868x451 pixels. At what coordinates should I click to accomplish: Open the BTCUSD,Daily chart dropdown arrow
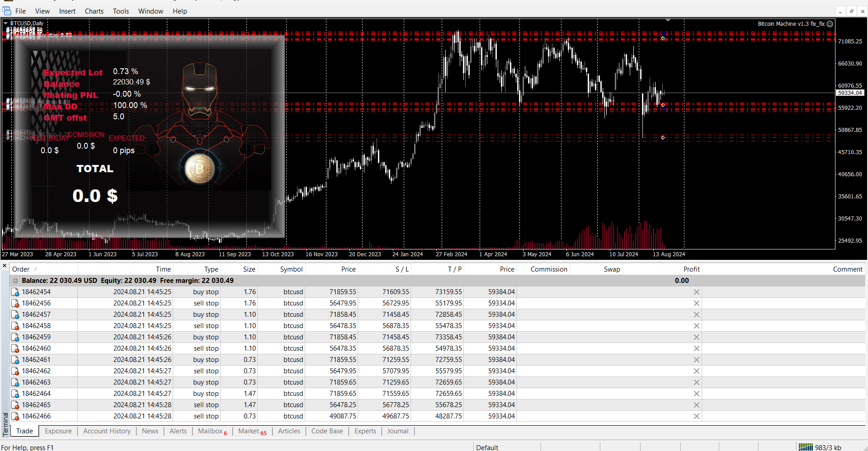pos(5,23)
